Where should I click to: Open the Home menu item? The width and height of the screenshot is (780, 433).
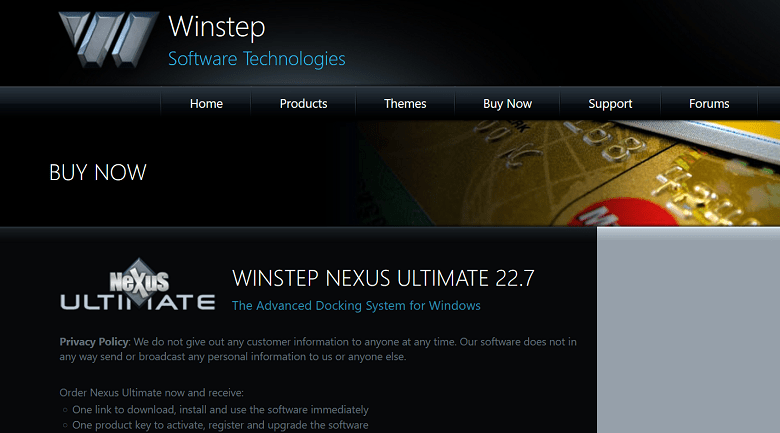[x=206, y=104]
